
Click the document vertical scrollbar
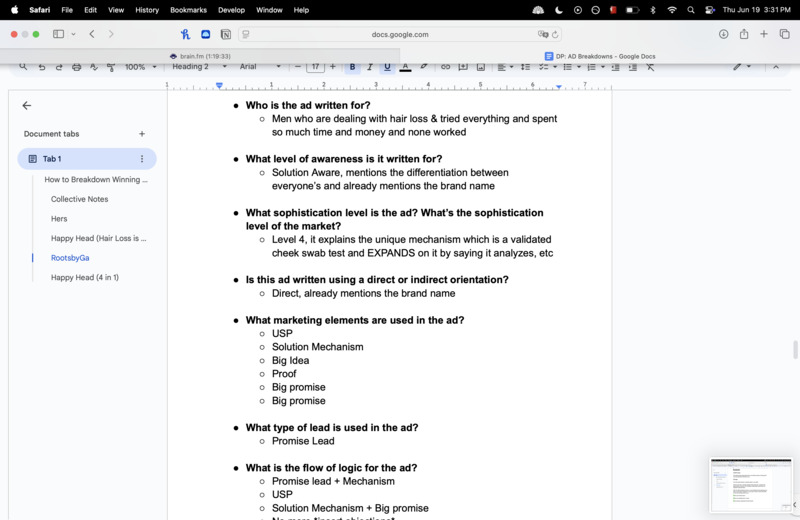point(795,350)
